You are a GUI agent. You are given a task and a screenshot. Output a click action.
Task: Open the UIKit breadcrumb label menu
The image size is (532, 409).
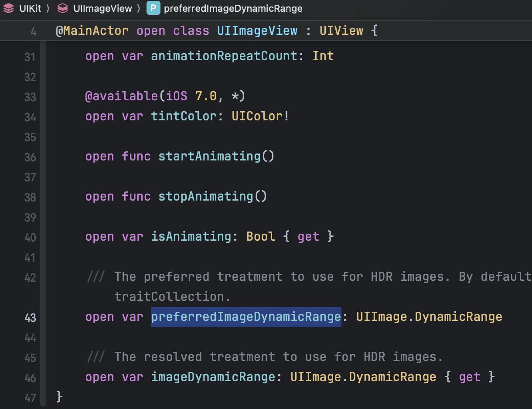(30, 8)
